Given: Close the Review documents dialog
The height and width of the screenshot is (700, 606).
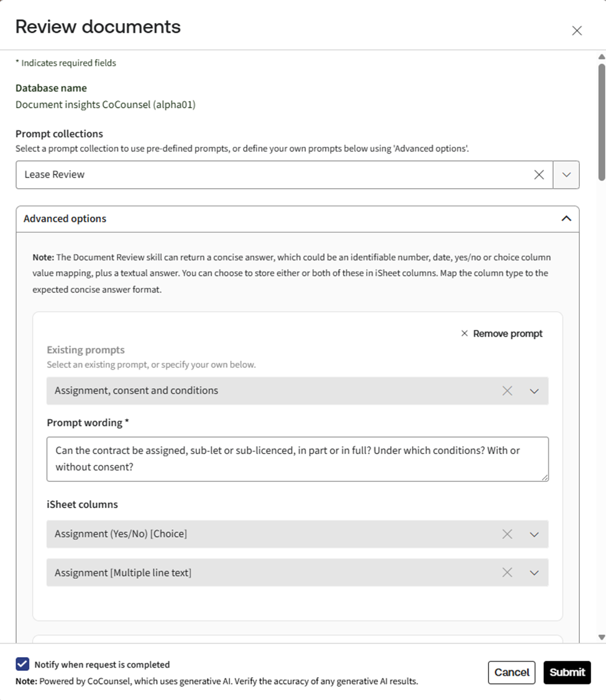Looking at the screenshot, I should pos(577,30).
